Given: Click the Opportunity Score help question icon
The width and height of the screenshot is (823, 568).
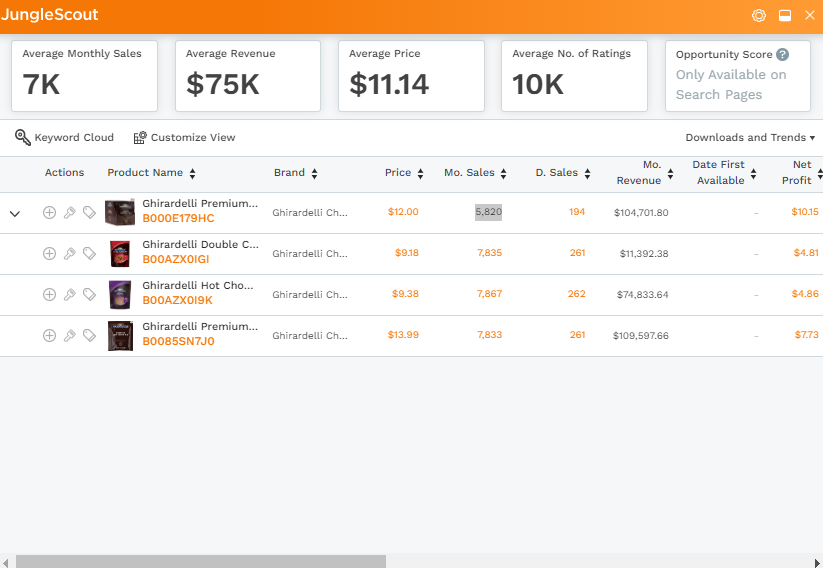Looking at the screenshot, I should [783, 54].
